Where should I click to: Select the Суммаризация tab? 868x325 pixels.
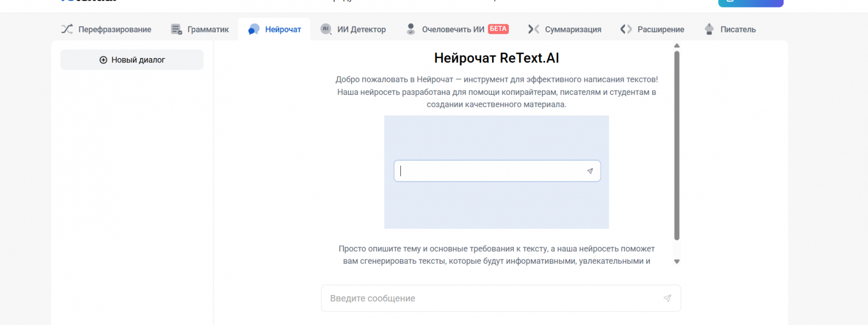pos(573,29)
